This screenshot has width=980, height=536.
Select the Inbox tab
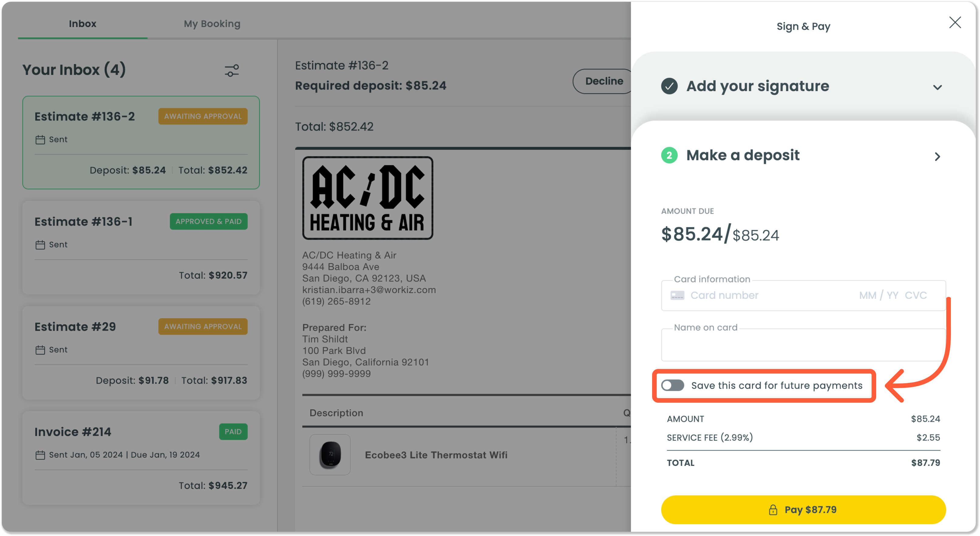click(x=83, y=24)
